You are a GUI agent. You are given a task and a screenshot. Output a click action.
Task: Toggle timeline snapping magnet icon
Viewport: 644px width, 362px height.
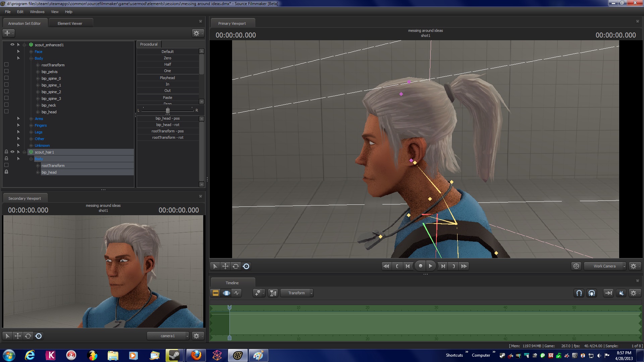579,293
